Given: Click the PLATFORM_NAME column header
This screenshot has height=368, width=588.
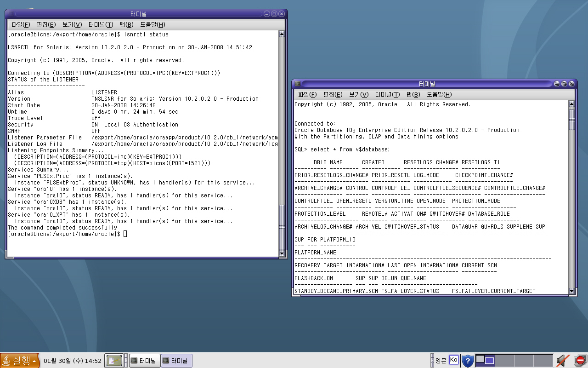Looking at the screenshot, I should click(315, 253).
